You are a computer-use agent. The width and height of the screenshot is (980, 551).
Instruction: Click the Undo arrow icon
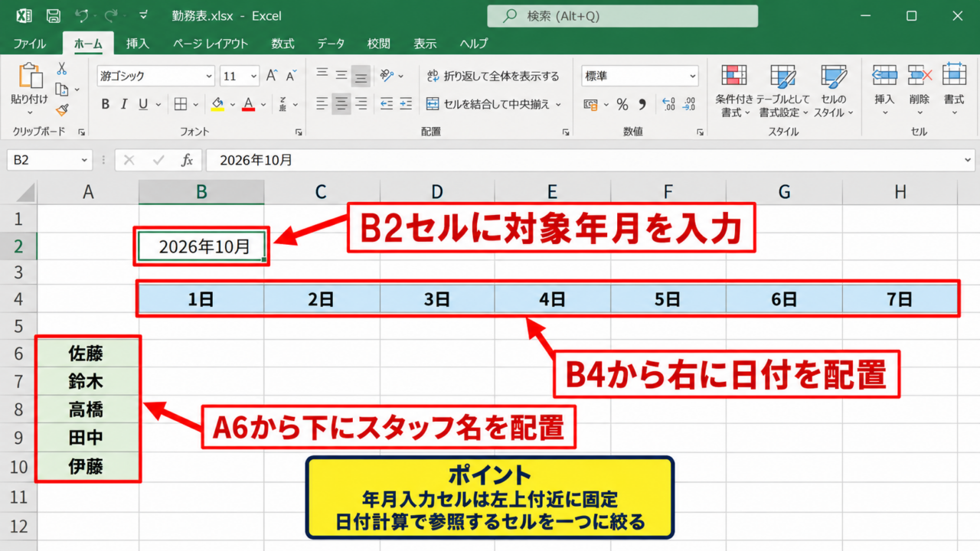click(x=80, y=16)
